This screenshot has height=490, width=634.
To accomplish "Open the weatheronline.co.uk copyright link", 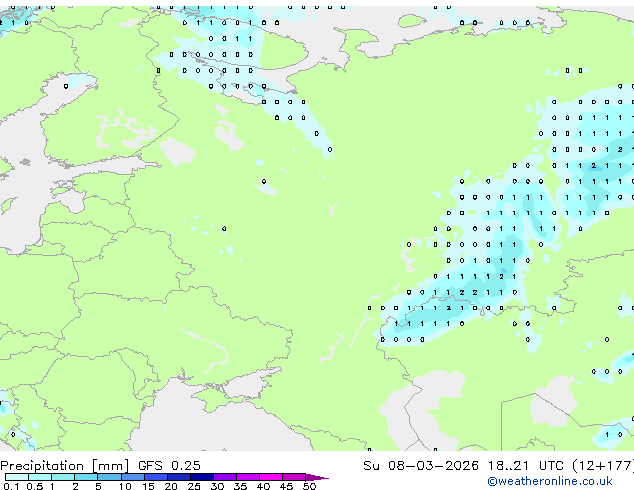I will tap(550, 481).
